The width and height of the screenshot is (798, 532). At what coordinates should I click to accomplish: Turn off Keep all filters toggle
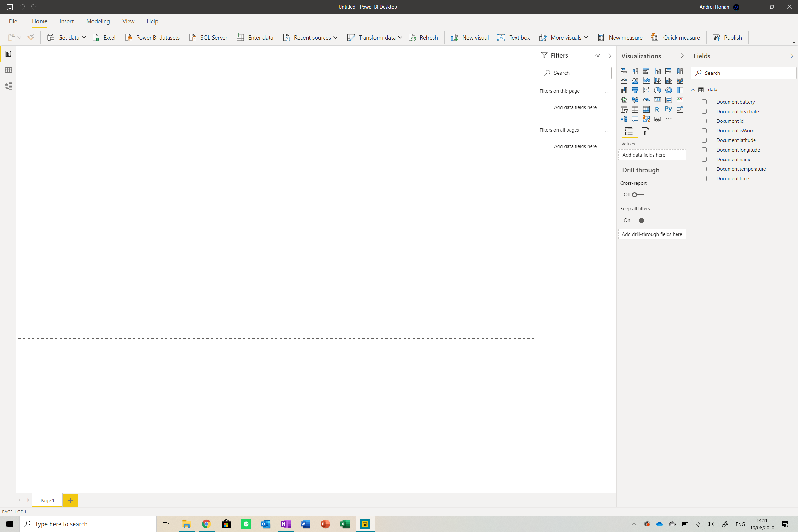[x=638, y=221]
